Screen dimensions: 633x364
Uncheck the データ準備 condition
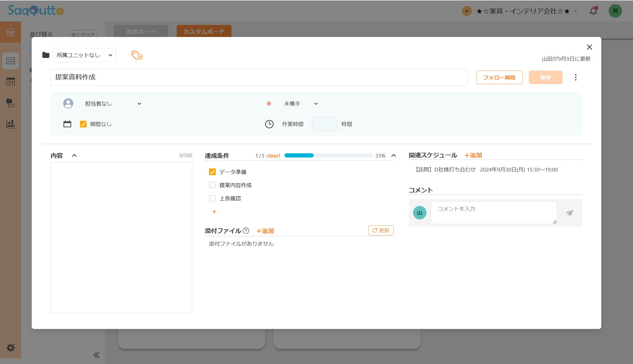point(212,172)
